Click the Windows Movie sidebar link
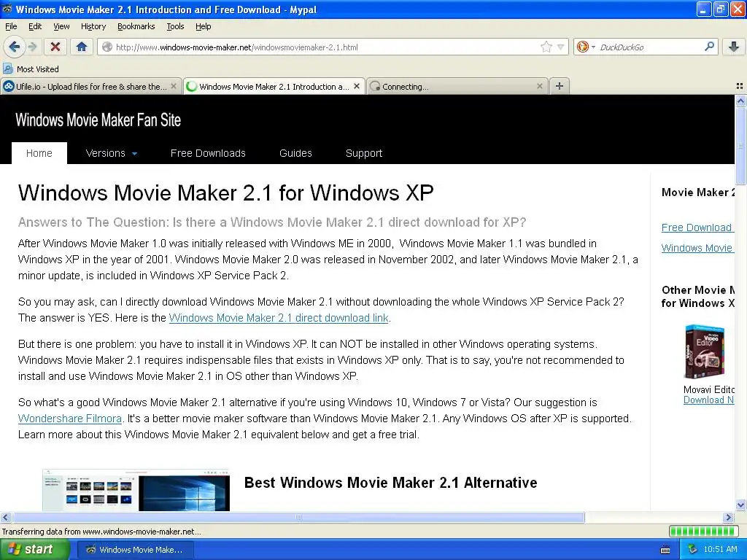The width and height of the screenshot is (747, 560). pos(697,248)
